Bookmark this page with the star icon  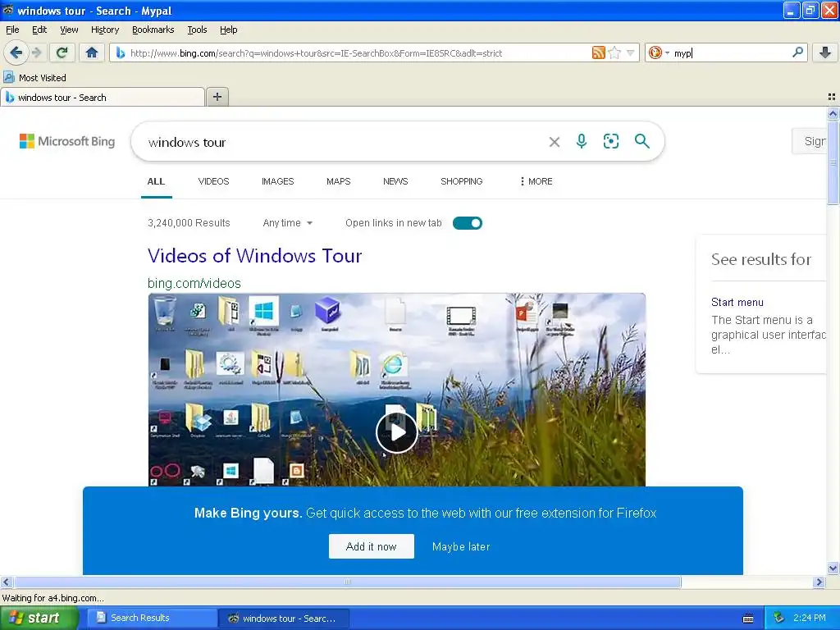[x=614, y=52]
